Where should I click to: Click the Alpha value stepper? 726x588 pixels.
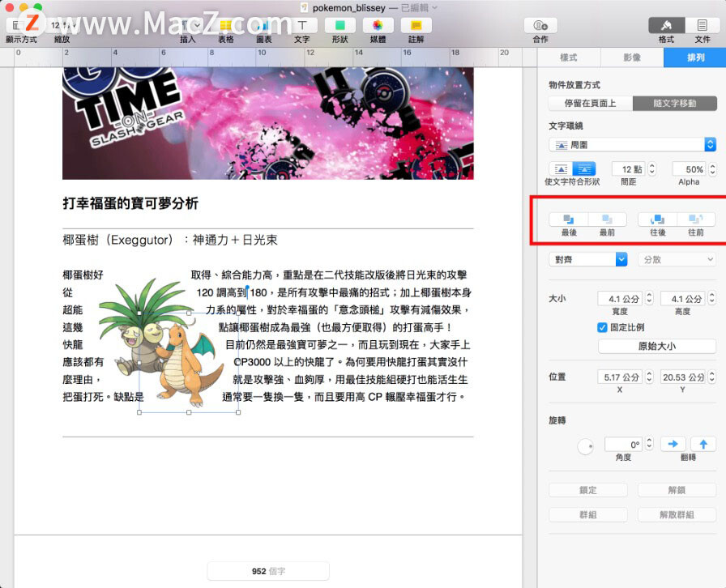tap(712, 169)
